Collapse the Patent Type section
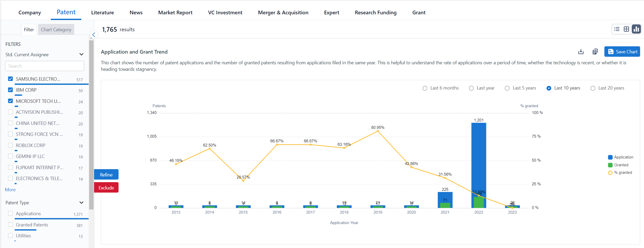Viewport: 644px width, 248px height. (x=81, y=202)
